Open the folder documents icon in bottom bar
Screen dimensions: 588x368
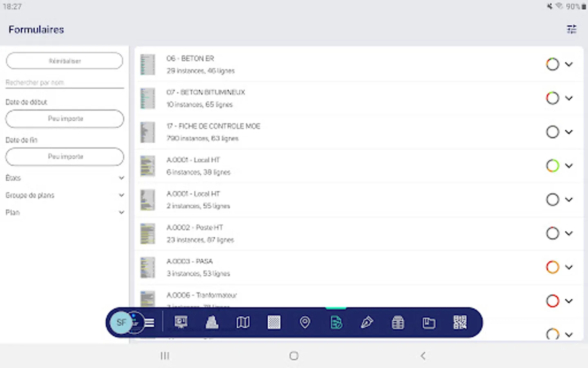(x=429, y=323)
